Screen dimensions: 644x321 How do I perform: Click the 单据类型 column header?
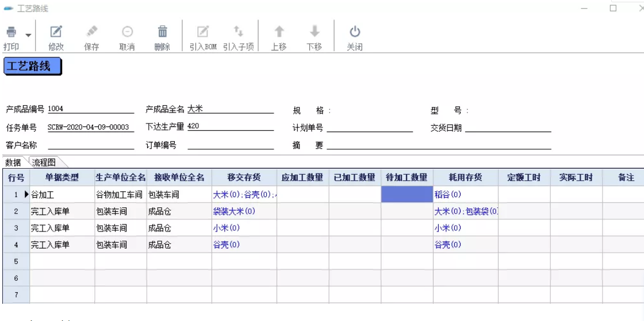(x=62, y=177)
